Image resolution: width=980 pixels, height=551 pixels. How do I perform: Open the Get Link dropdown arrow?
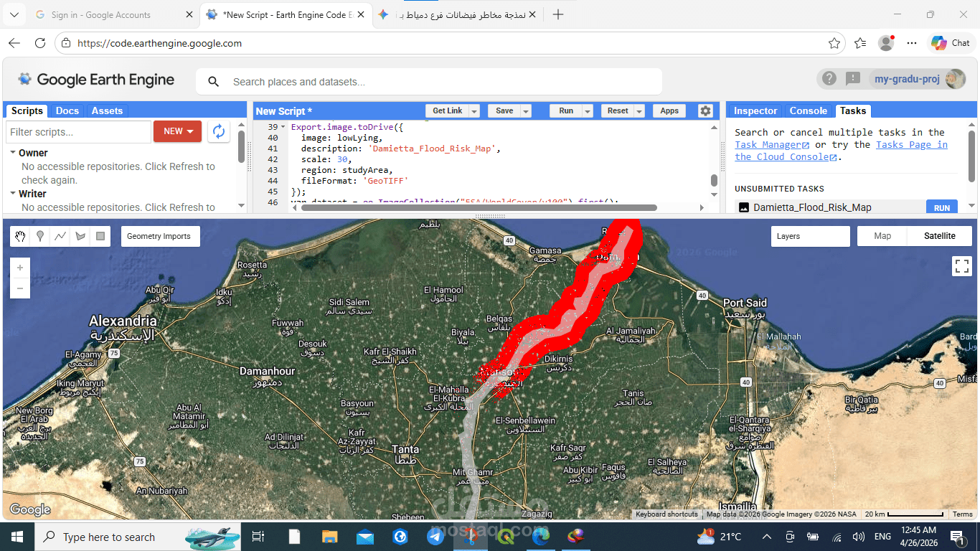[x=474, y=110]
